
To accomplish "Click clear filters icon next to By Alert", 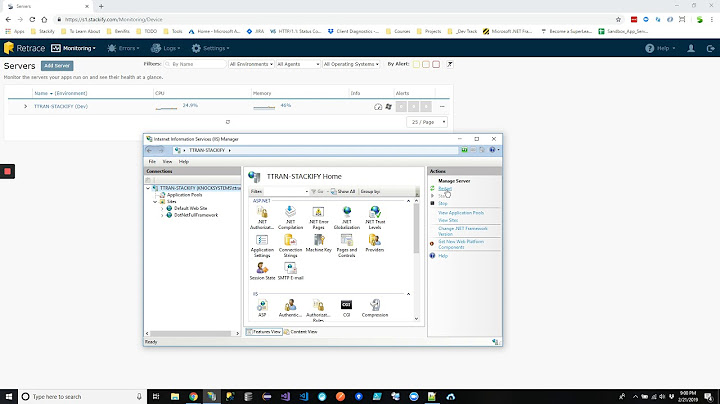I will click(x=450, y=64).
